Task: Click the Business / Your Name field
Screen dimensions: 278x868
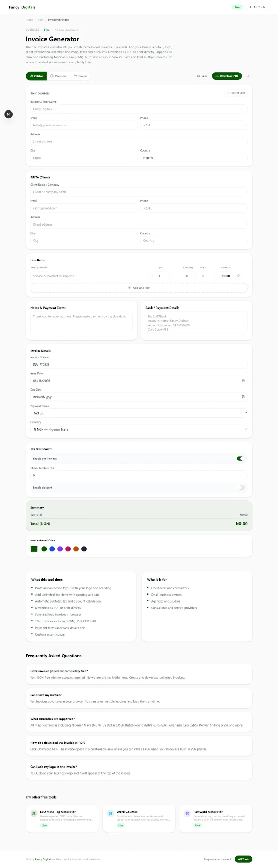Action: (x=139, y=109)
